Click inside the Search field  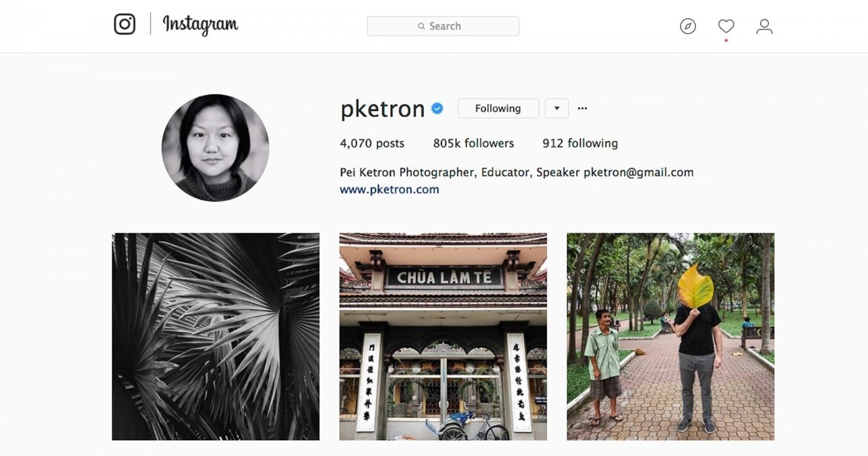(x=443, y=26)
